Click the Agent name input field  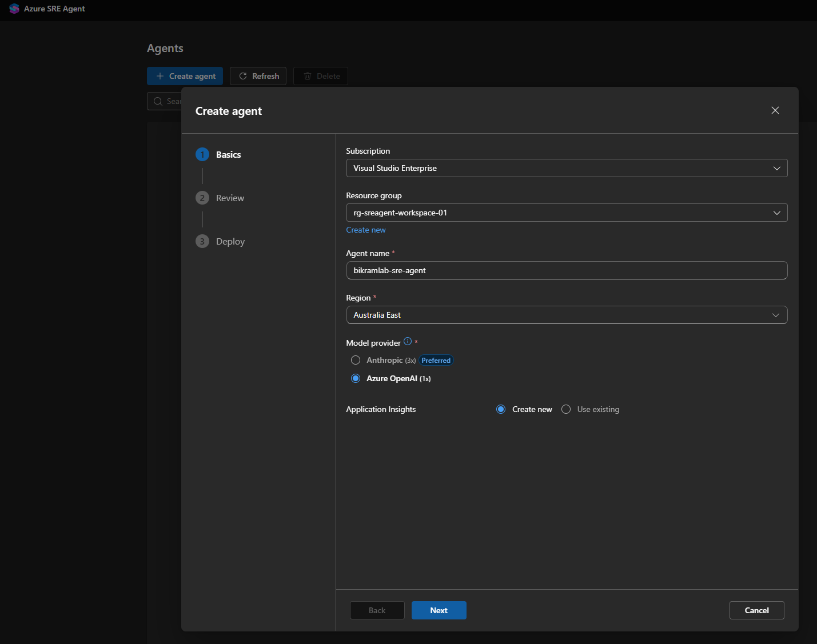(x=567, y=270)
